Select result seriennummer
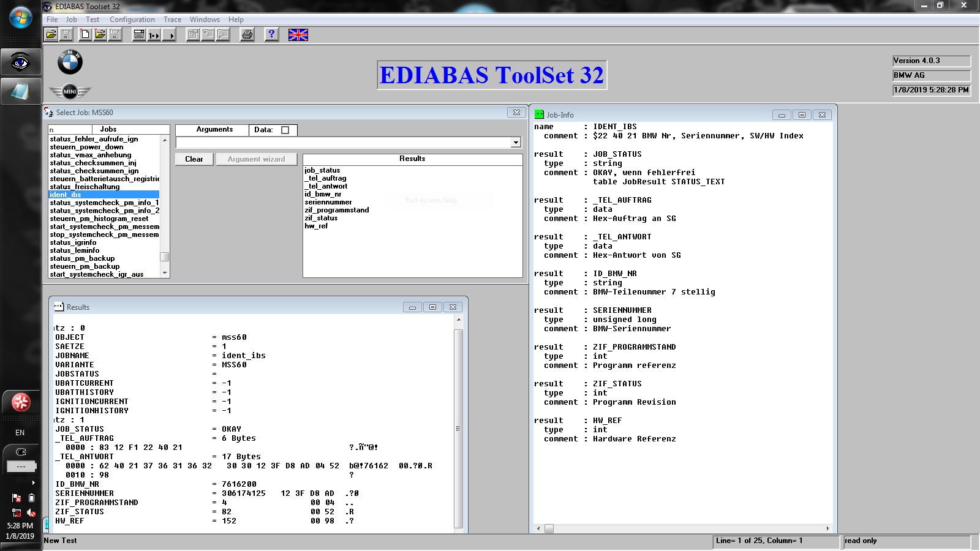Viewport: 980px width, 551px height. pyautogui.click(x=328, y=202)
